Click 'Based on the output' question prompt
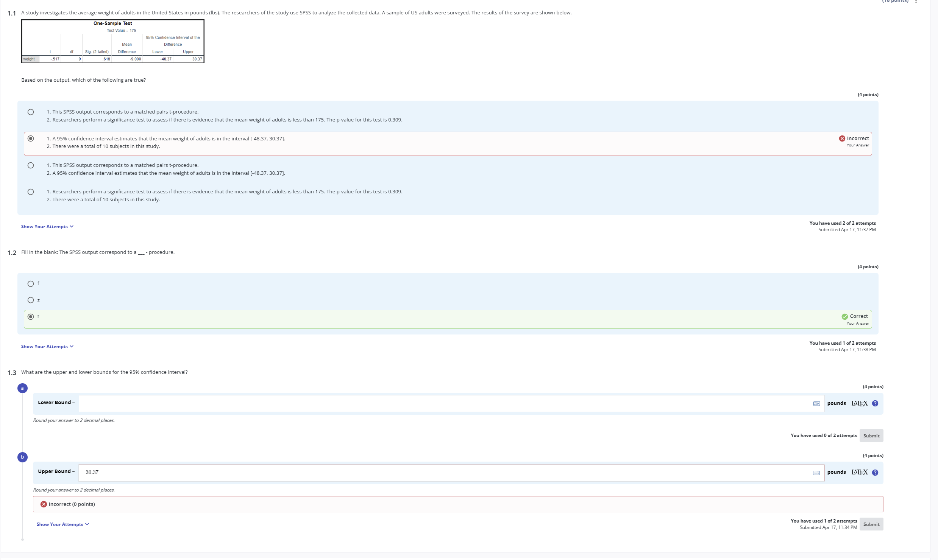 pos(83,80)
